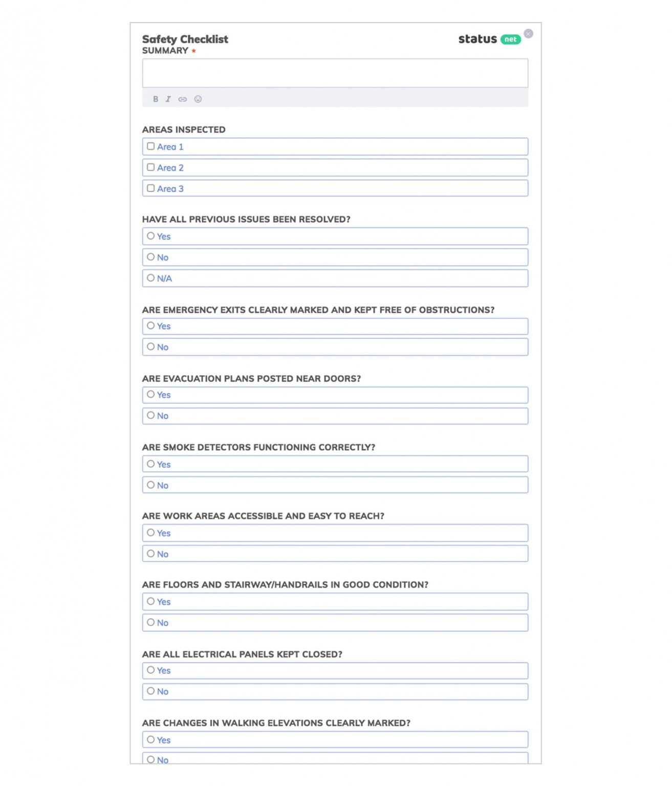Check the Area 3 checkbox
Screen dimensions: 672x786
tap(150, 188)
